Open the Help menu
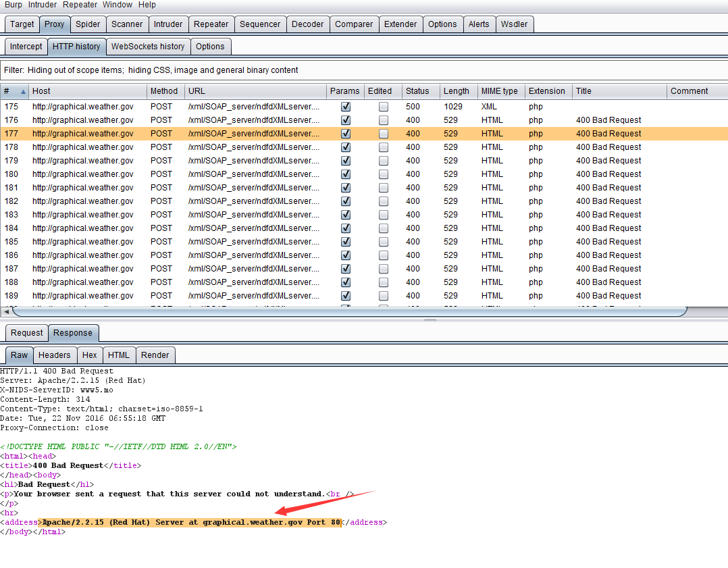The height and width of the screenshot is (568, 728). pos(147,5)
